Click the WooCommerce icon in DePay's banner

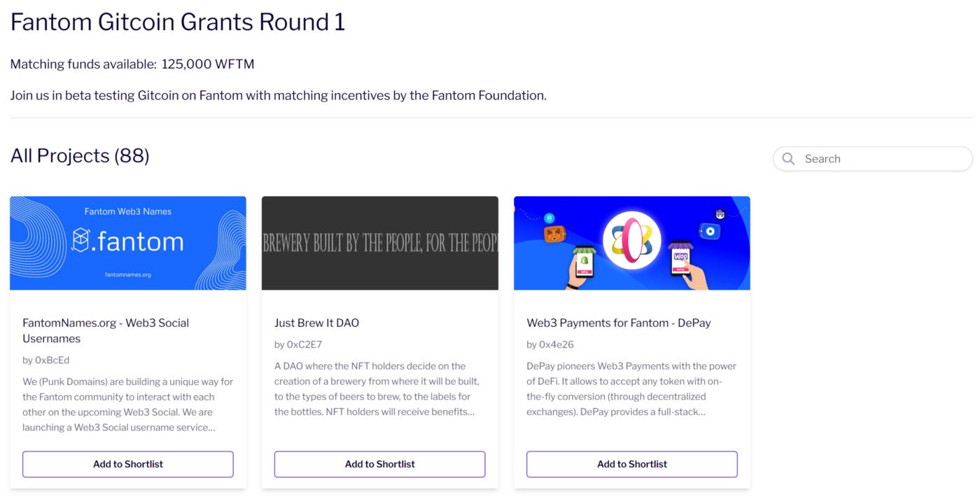(680, 256)
